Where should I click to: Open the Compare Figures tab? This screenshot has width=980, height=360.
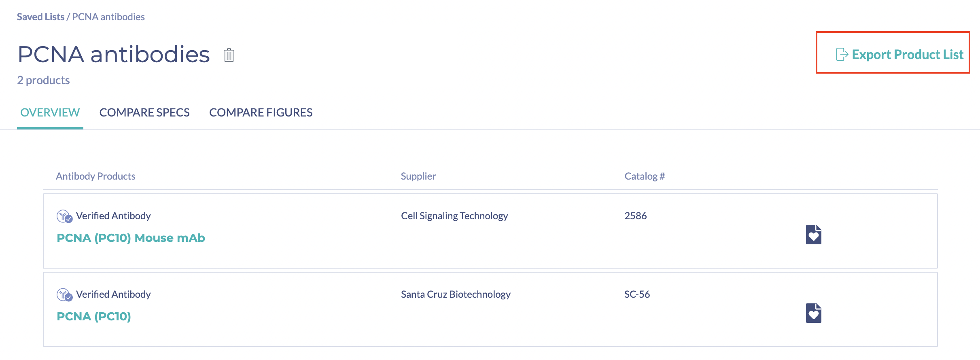click(x=261, y=112)
